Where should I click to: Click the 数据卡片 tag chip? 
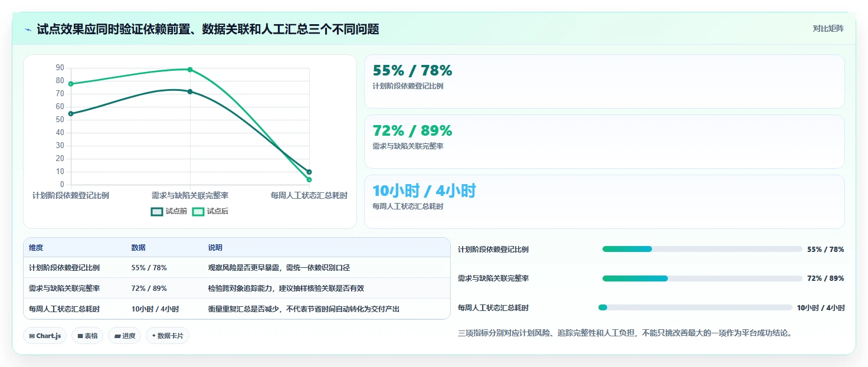(168, 336)
